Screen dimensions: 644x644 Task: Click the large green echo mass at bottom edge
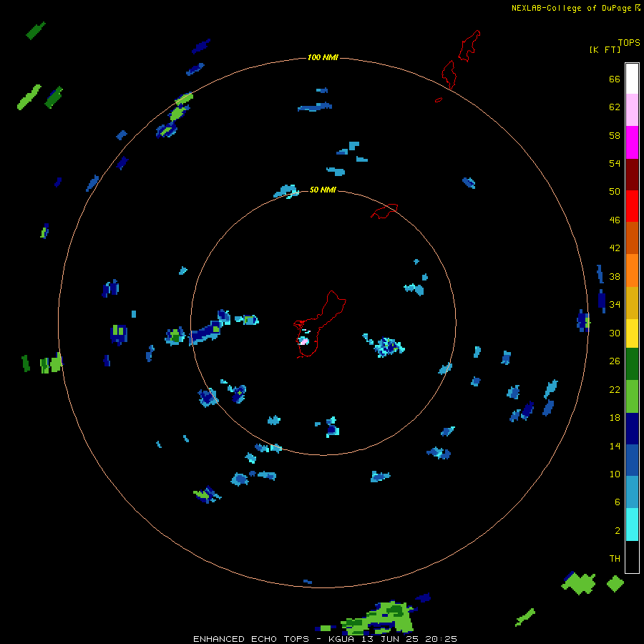[377, 619]
